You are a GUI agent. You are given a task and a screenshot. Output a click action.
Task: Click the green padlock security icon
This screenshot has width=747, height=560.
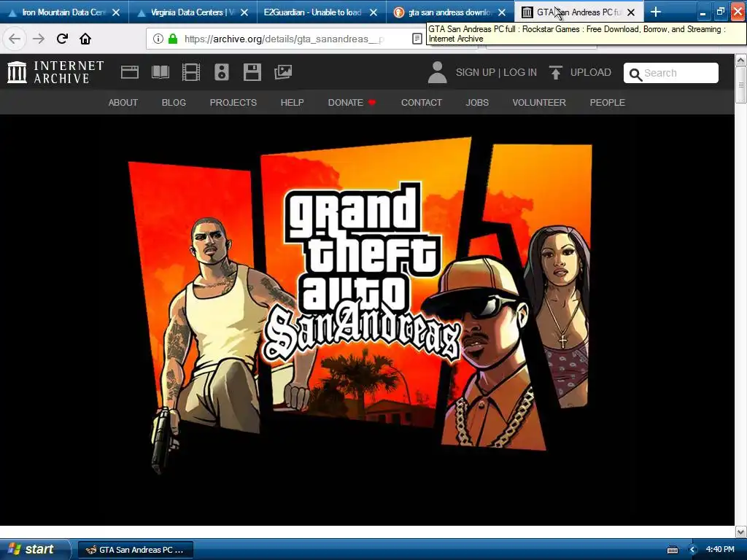[173, 39]
